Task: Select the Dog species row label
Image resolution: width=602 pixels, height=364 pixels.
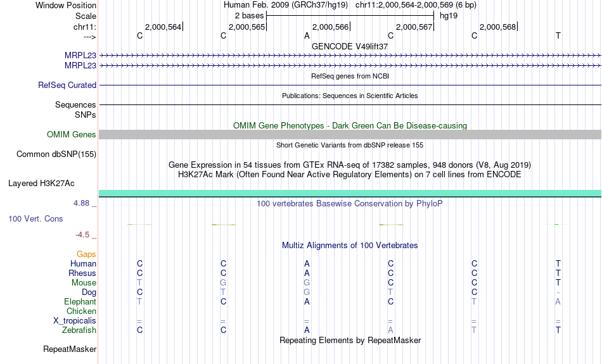Action: [x=89, y=292]
